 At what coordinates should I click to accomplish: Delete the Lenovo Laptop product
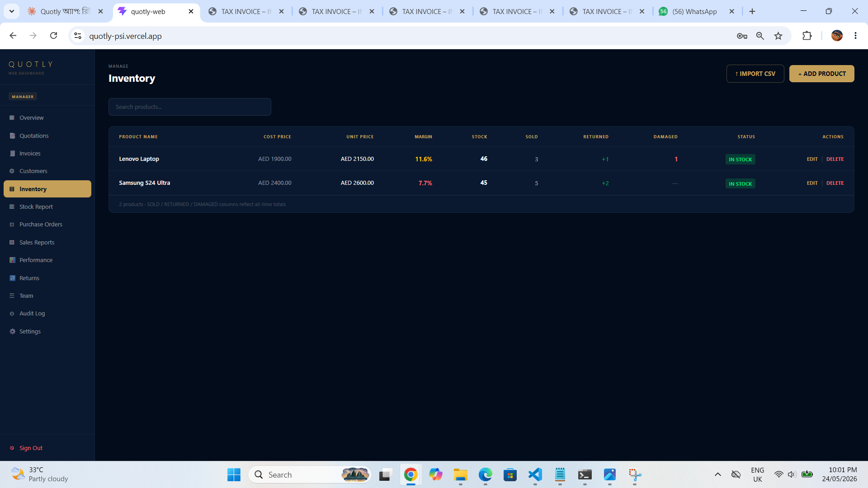coord(835,159)
